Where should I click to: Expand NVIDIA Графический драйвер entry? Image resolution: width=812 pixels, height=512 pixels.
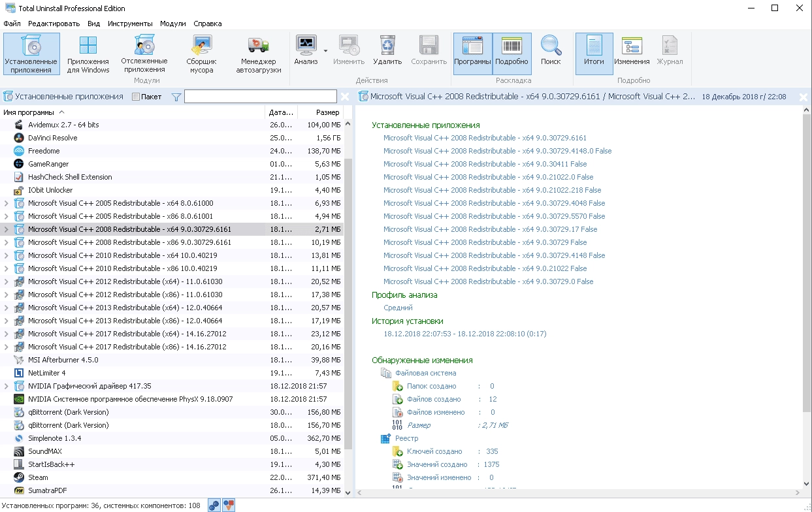coord(7,386)
